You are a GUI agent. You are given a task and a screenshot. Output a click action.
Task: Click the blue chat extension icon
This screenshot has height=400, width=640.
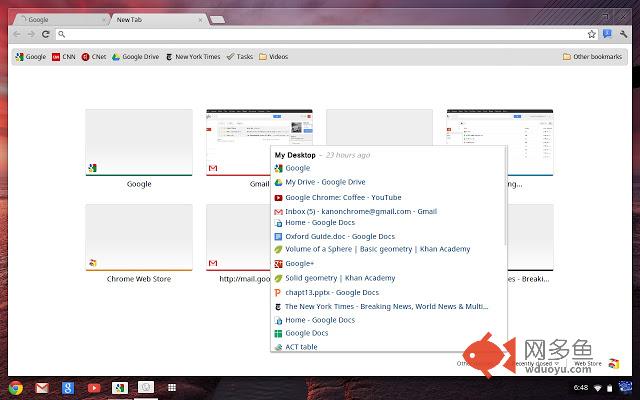tap(607, 34)
